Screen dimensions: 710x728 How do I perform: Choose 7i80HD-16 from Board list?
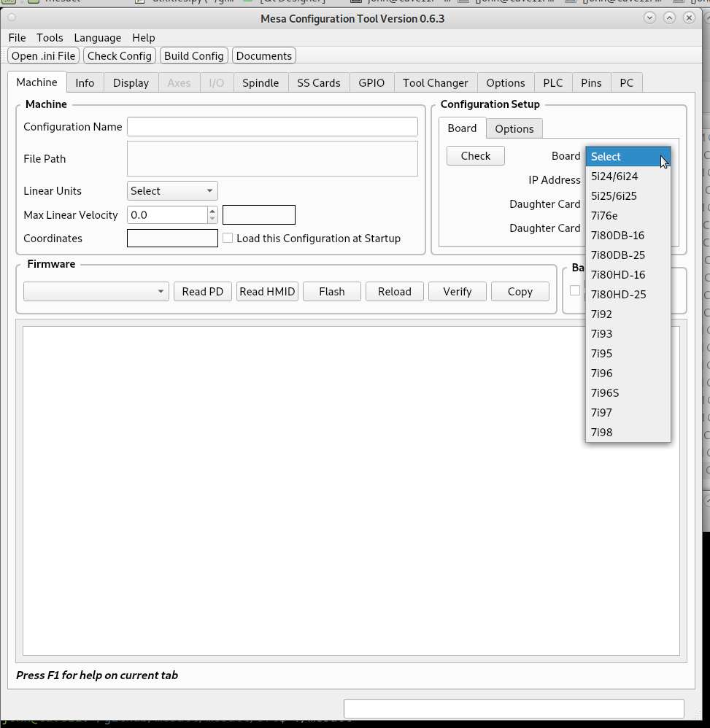pos(628,275)
